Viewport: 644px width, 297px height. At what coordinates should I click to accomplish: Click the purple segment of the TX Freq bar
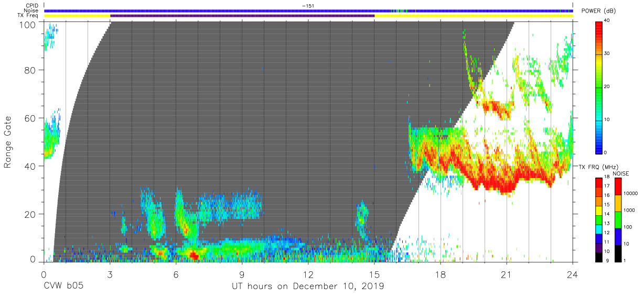(242, 16)
